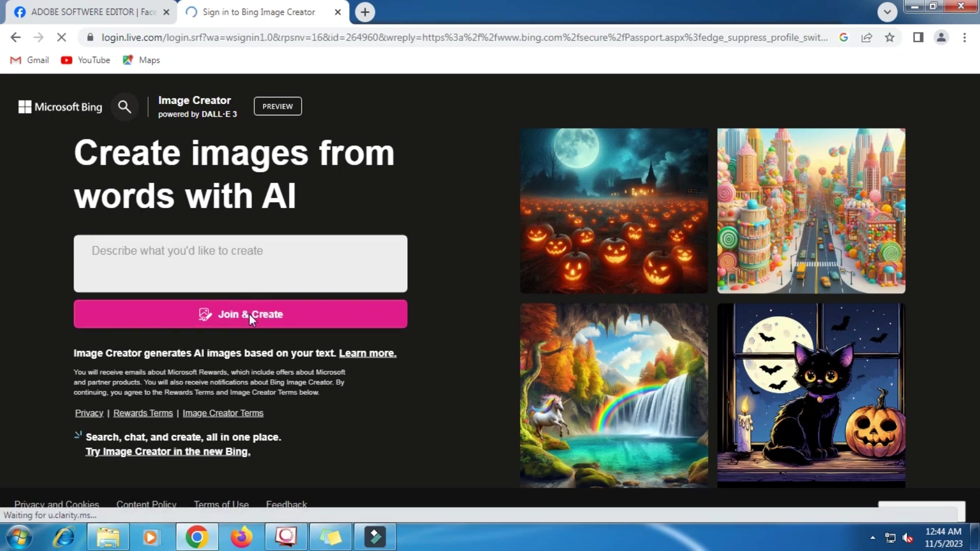Show hidden system tray icons

point(872,537)
